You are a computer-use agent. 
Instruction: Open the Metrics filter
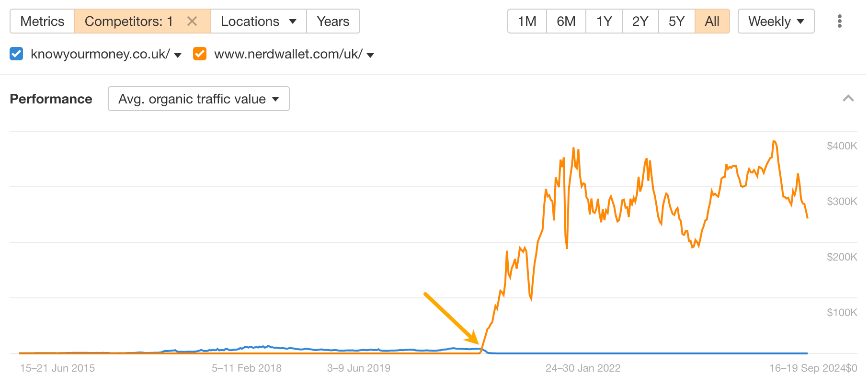(x=42, y=21)
